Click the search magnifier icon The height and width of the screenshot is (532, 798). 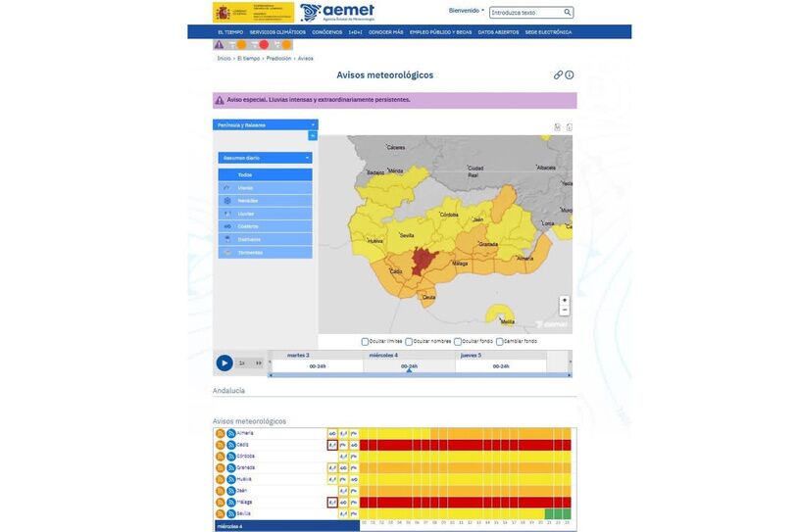click(x=568, y=13)
